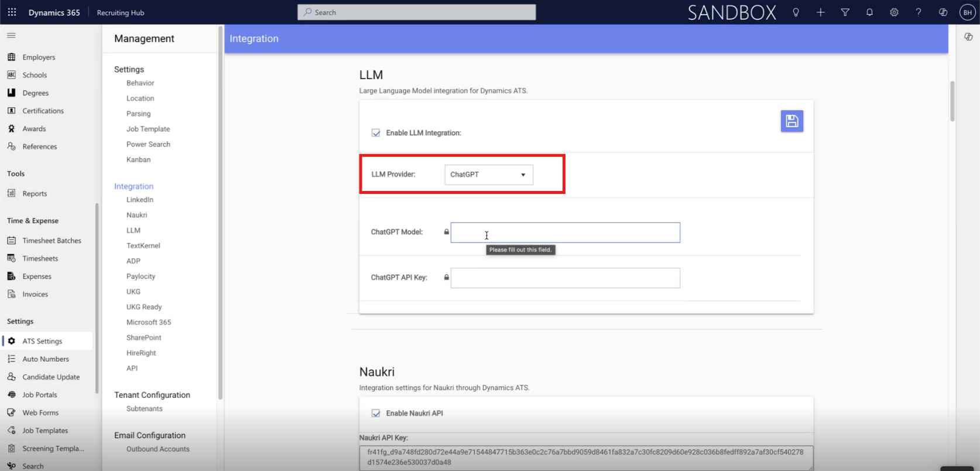Viewport: 980px width, 471px height.
Task: Click the Awards icon in the sidebar
Action: [11, 128]
